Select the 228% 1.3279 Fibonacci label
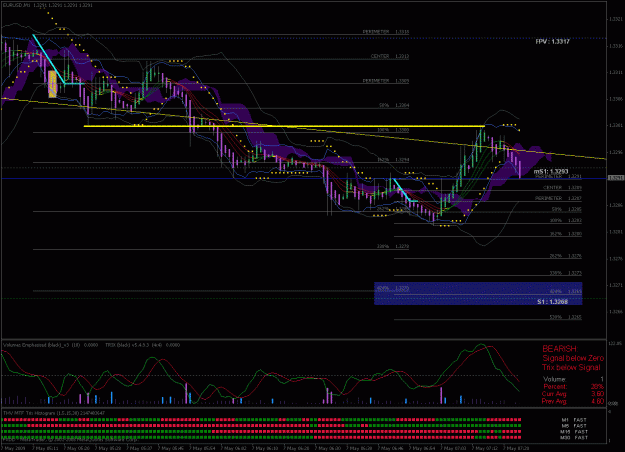The image size is (625, 452). [393, 246]
